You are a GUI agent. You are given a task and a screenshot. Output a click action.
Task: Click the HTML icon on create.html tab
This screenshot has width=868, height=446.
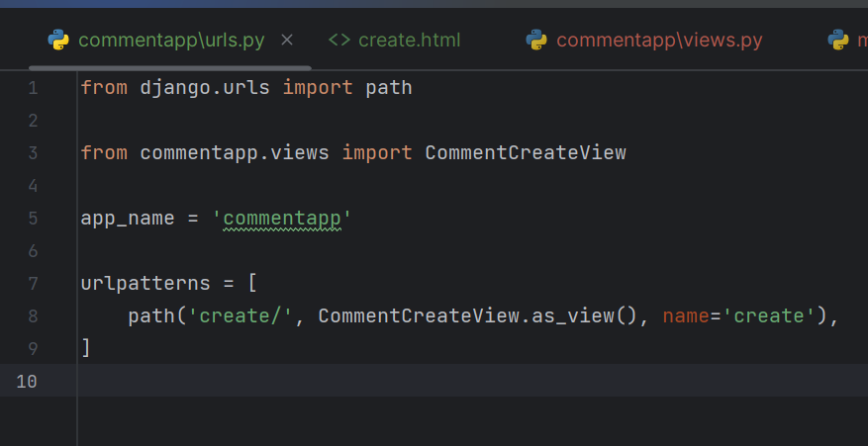click(x=339, y=40)
